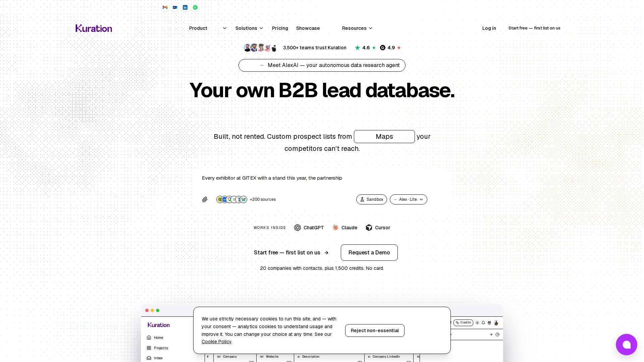
Task: Click the sun theme icon in app preview
Action: [477, 323]
